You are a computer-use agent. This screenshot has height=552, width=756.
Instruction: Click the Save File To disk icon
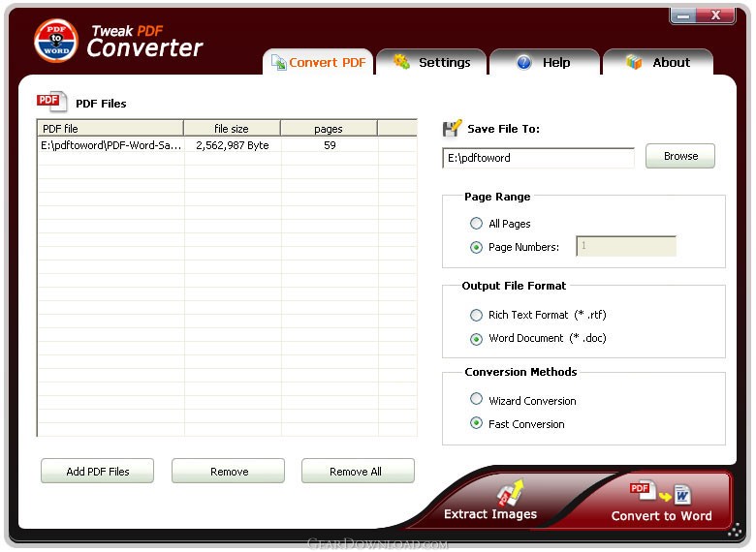453,128
